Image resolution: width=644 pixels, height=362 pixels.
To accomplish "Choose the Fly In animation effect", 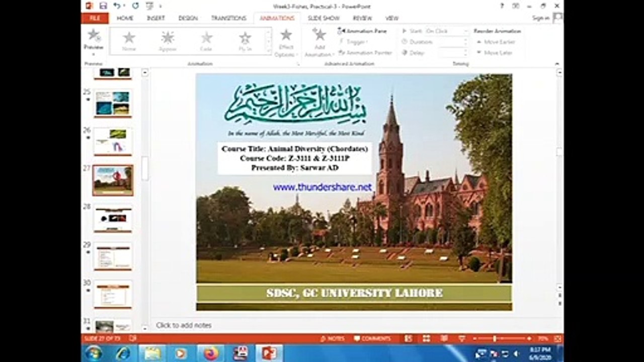I will pyautogui.click(x=245, y=41).
